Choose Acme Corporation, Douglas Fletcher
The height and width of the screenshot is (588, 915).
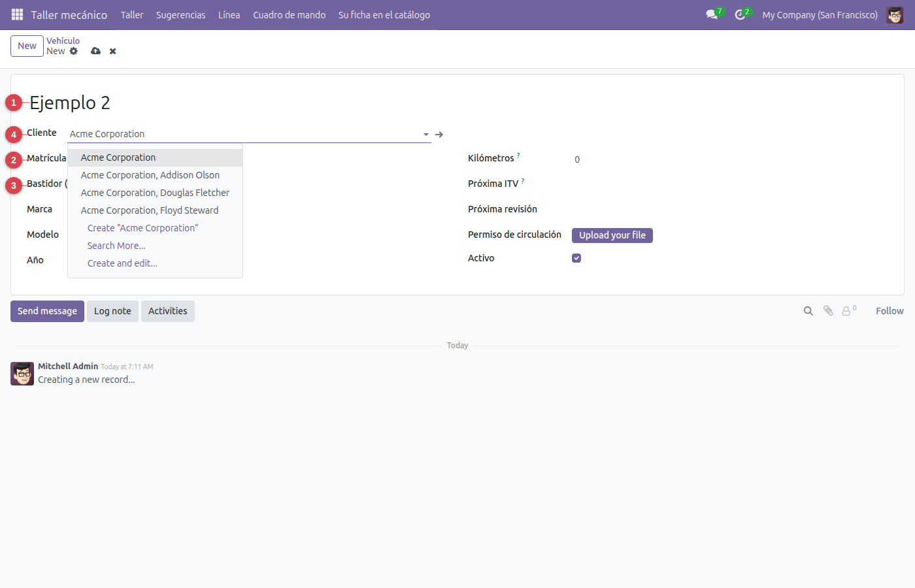click(x=155, y=193)
